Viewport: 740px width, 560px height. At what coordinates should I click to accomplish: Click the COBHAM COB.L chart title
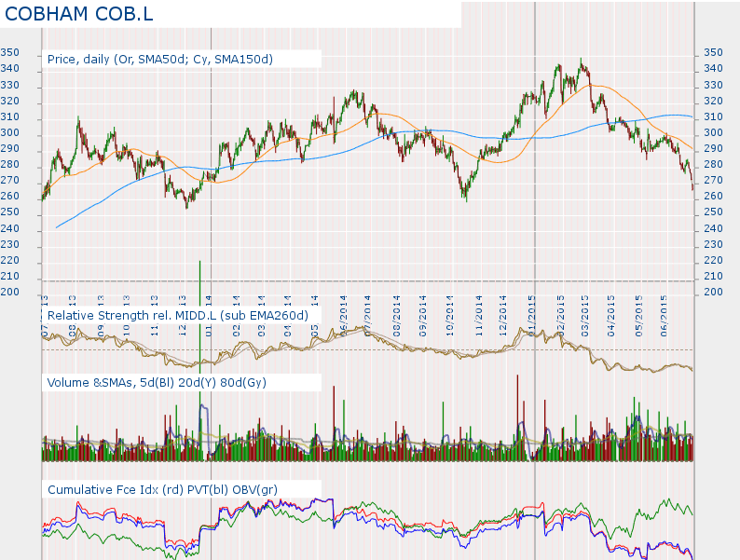click(x=79, y=14)
